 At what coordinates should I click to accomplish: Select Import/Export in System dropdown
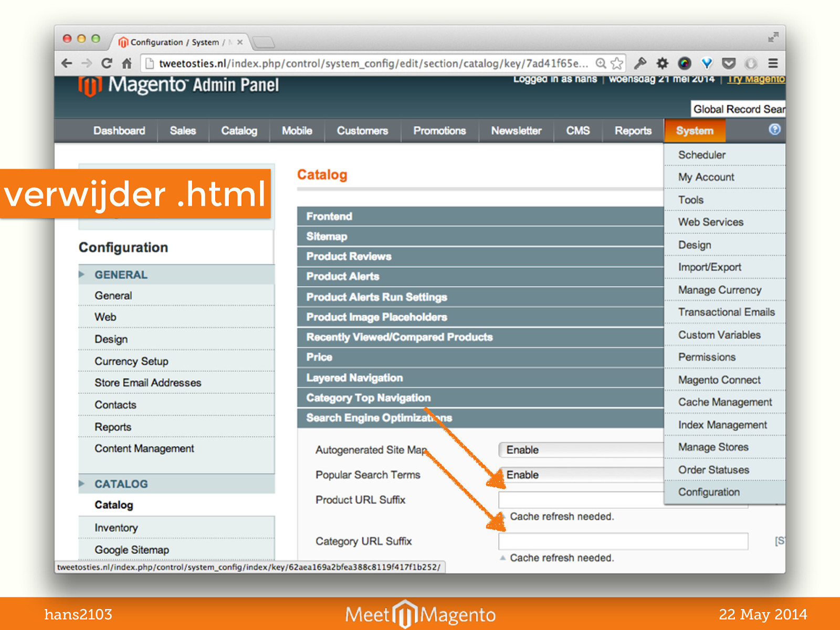point(725,267)
